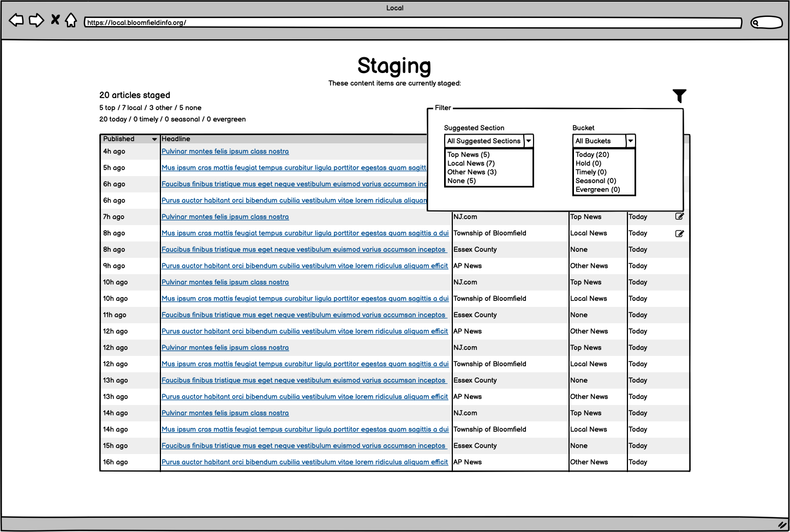Toggle the funnel filter icon
This screenshot has height=532, width=790.
679,96
